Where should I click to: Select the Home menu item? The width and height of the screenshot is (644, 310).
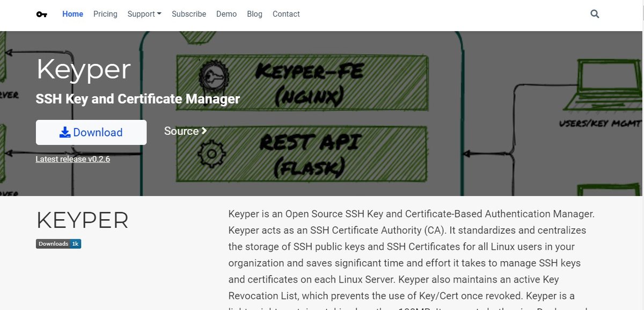pos(72,14)
